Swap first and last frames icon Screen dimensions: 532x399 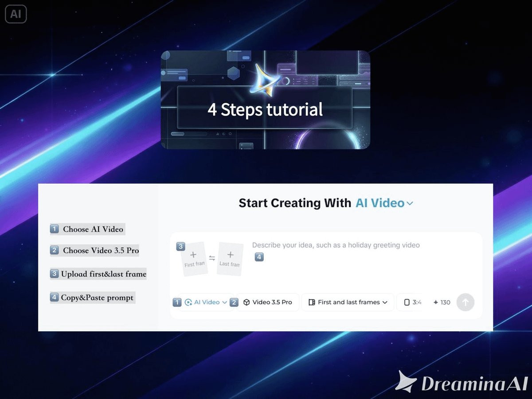212,258
